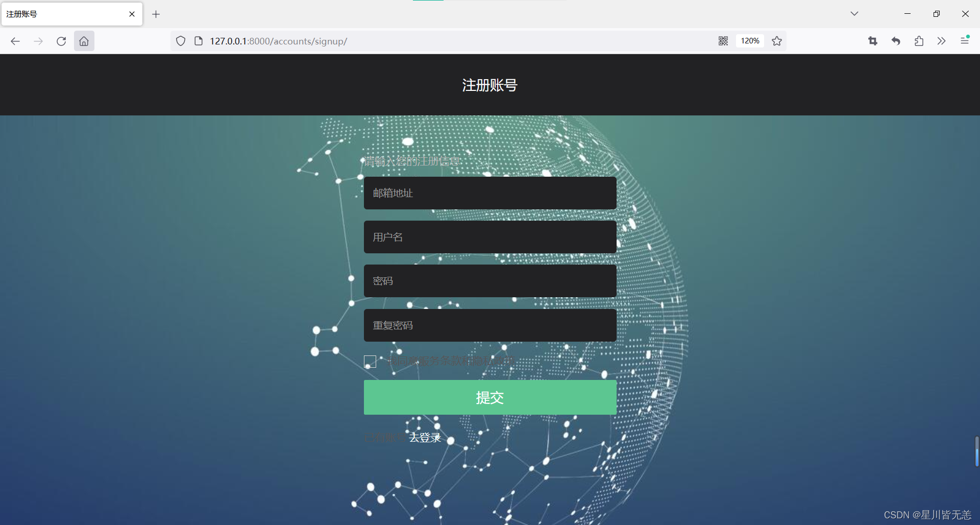Viewport: 980px width, 525px height.
Task: Click the 密码 input field
Action: pos(490,281)
